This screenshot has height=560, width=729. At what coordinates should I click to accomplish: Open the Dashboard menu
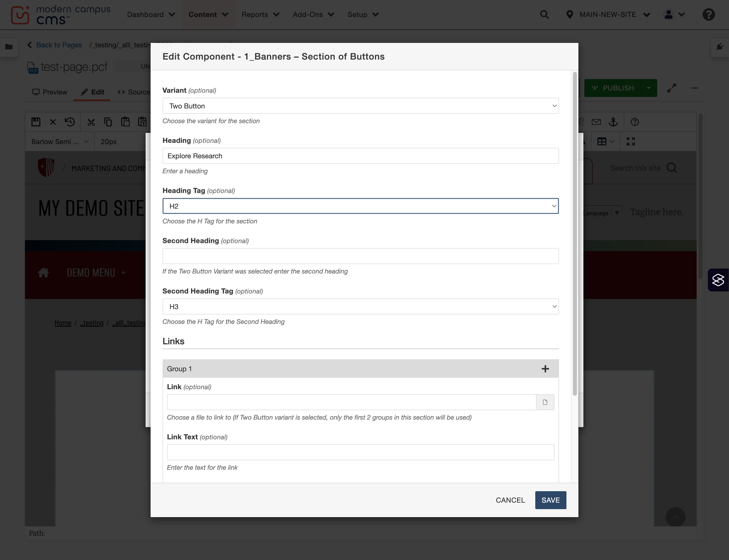[x=151, y=15]
